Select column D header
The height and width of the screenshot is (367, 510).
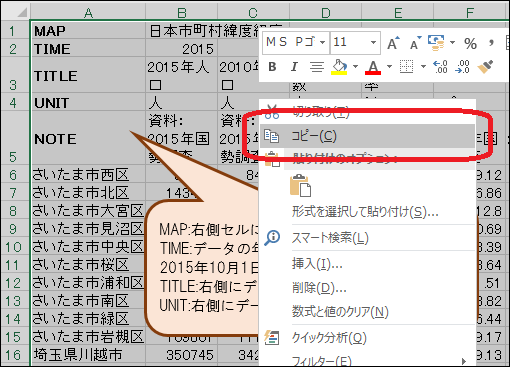click(x=326, y=13)
